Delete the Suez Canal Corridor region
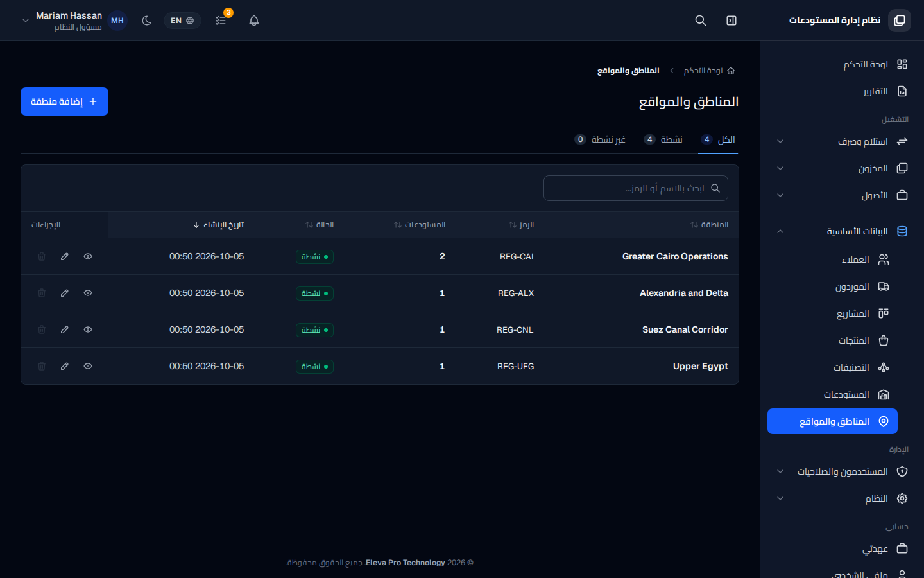The height and width of the screenshot is (578, 924). 42,329
